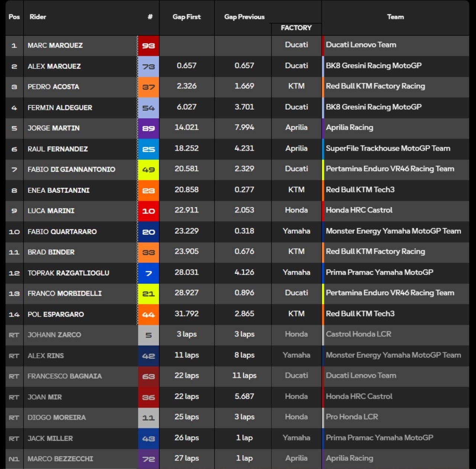The image size is (476, 469).
Task: Select rider name JORGE MARTIN
Action: click(54, 128)
